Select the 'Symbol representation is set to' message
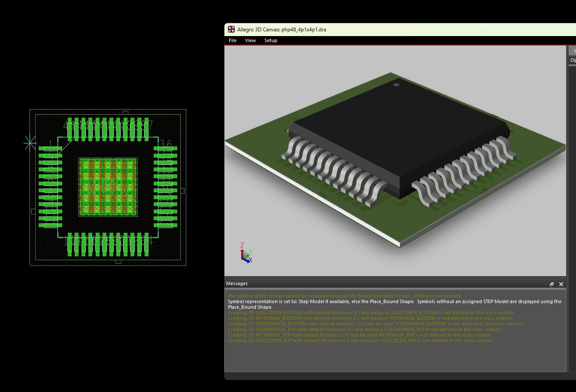The height and width of the screenshot is (392, 576). 394,304
